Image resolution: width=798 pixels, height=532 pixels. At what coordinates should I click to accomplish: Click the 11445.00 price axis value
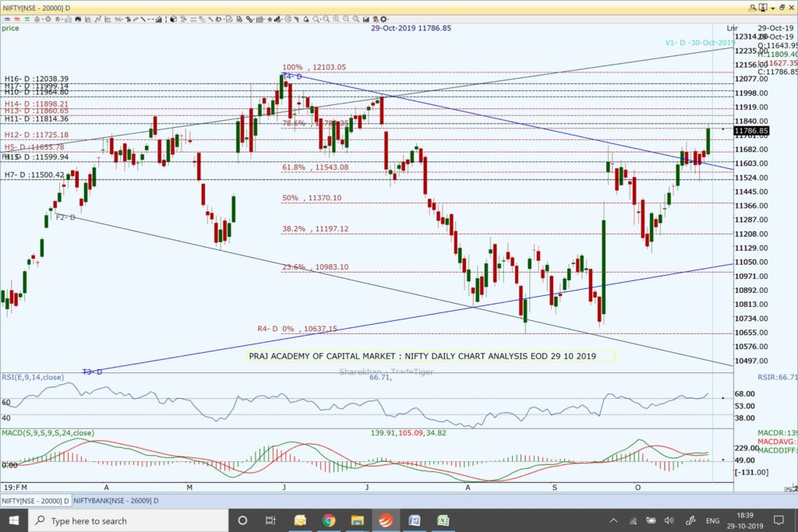[751, 192]
